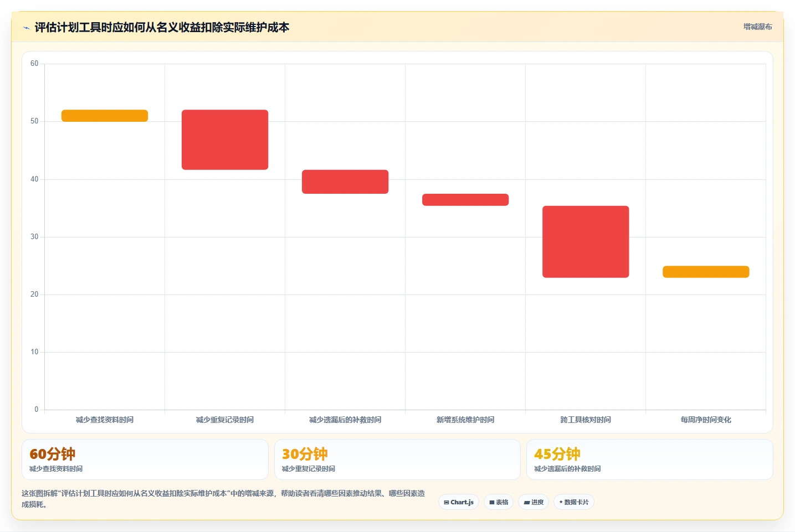Viewport: 795px width, 532px height.
Task: Click the y-axis value 50
Action: [x=34, y=121]
